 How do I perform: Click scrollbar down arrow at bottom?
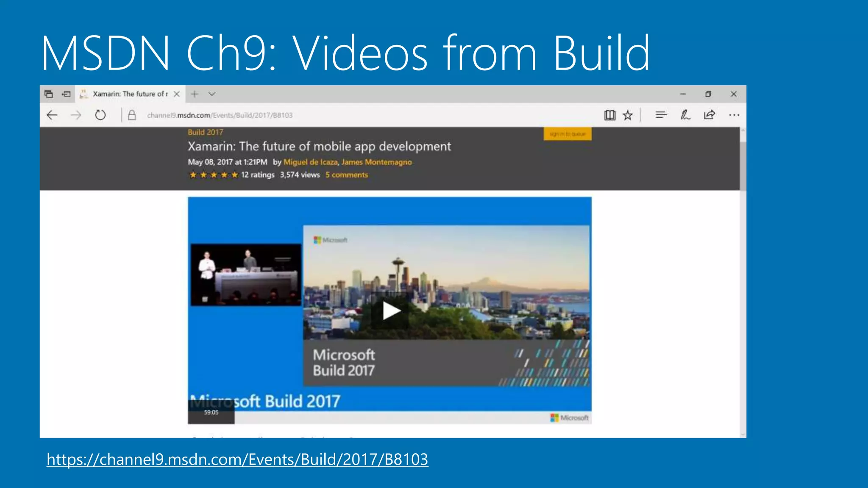coord(743,435)
